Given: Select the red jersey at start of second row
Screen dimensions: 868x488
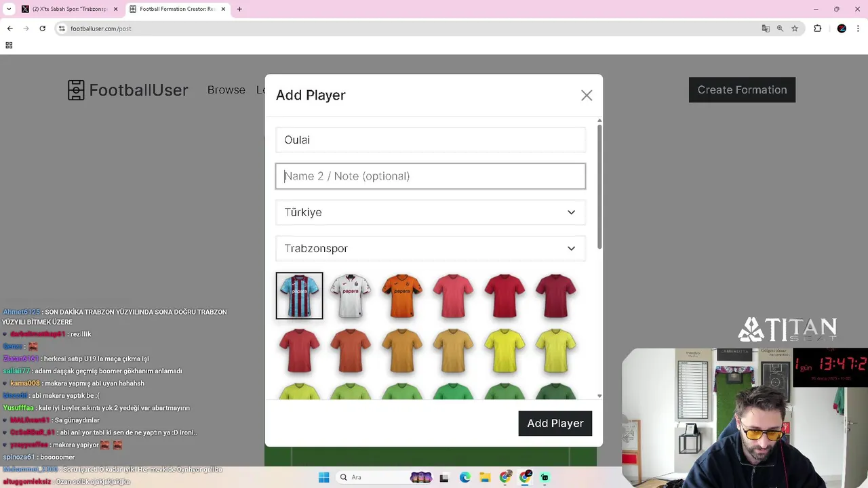Looking at the screenshot, I should pyautogui.click(x=299, y=350).
